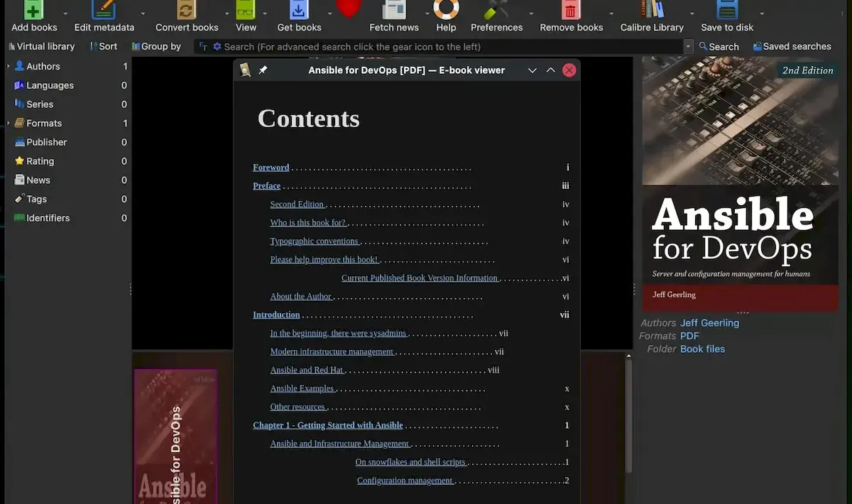852x504 pixels.
Task: Click the large Ansible for DevOps cover
Action: tap(741, 184)
